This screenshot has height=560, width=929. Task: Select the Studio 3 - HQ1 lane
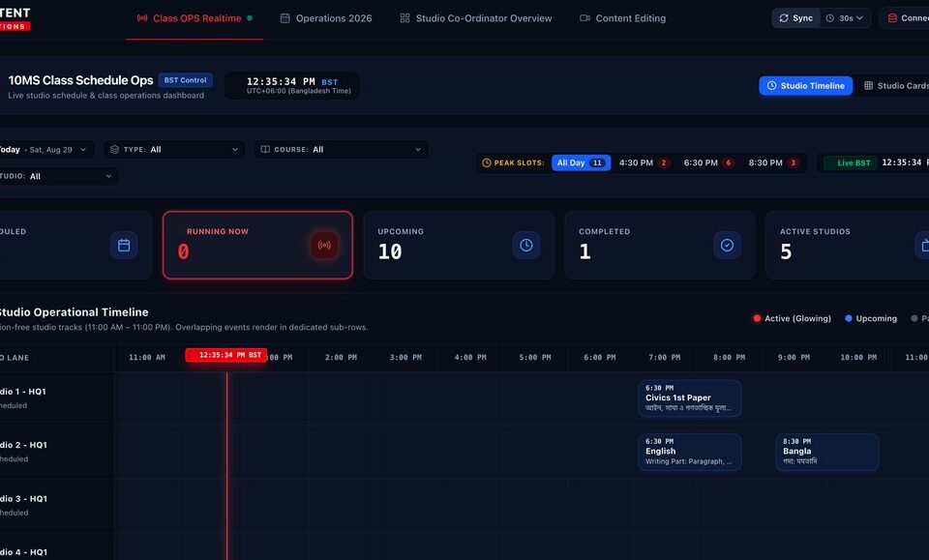coord(57,506)
